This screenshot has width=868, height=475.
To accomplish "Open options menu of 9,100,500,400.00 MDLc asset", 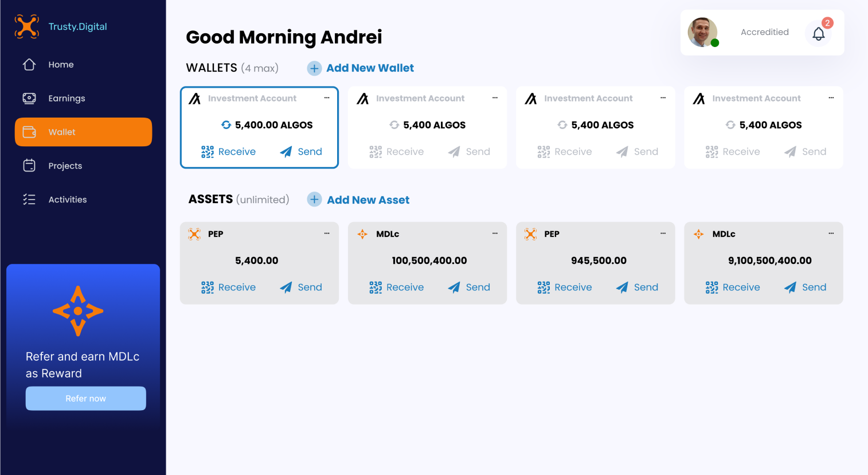I will point(831,233).
